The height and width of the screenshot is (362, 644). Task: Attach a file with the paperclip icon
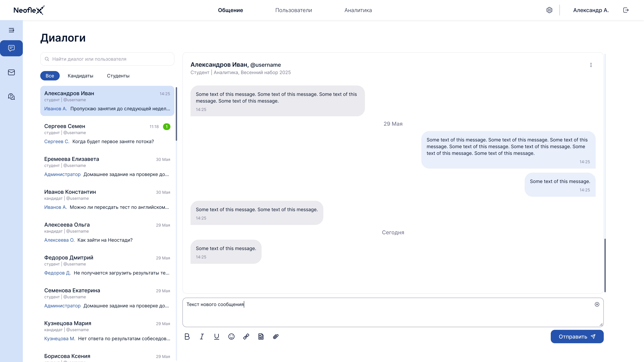click(x=276, y=337)
